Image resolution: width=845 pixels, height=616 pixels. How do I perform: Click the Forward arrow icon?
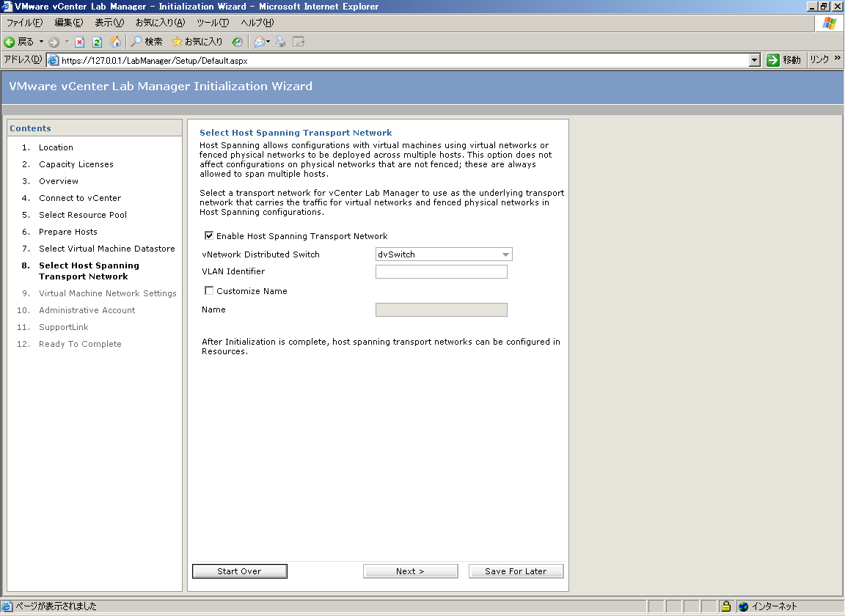tap(54, 42)
